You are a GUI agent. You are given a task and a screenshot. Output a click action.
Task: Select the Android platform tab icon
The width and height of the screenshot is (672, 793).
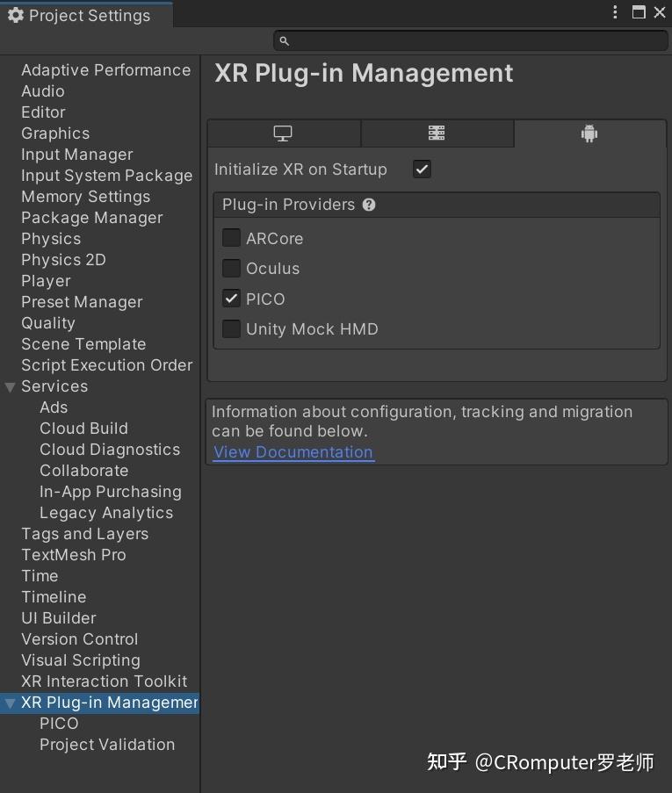[589, 133]
